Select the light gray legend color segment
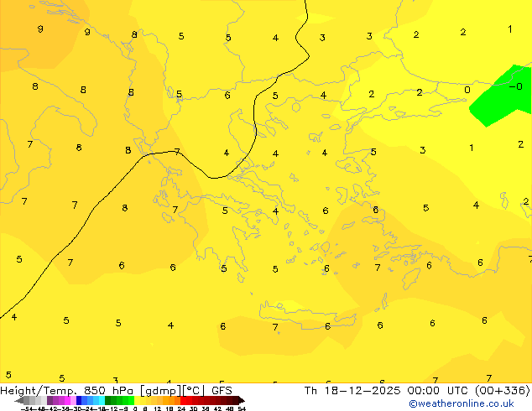532x411 pixels. pos(44,400)
